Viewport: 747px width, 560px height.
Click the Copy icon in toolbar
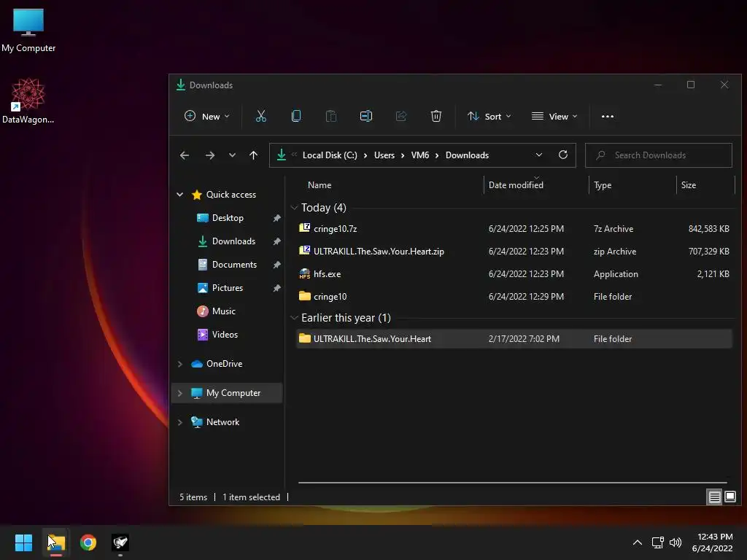(296, 116)
